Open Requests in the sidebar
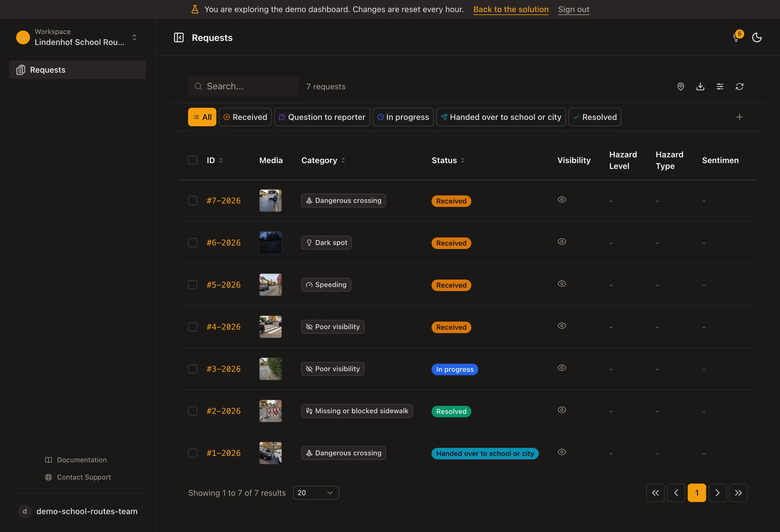The height and width of the screenshot is (532, 780). coord(78,70)
